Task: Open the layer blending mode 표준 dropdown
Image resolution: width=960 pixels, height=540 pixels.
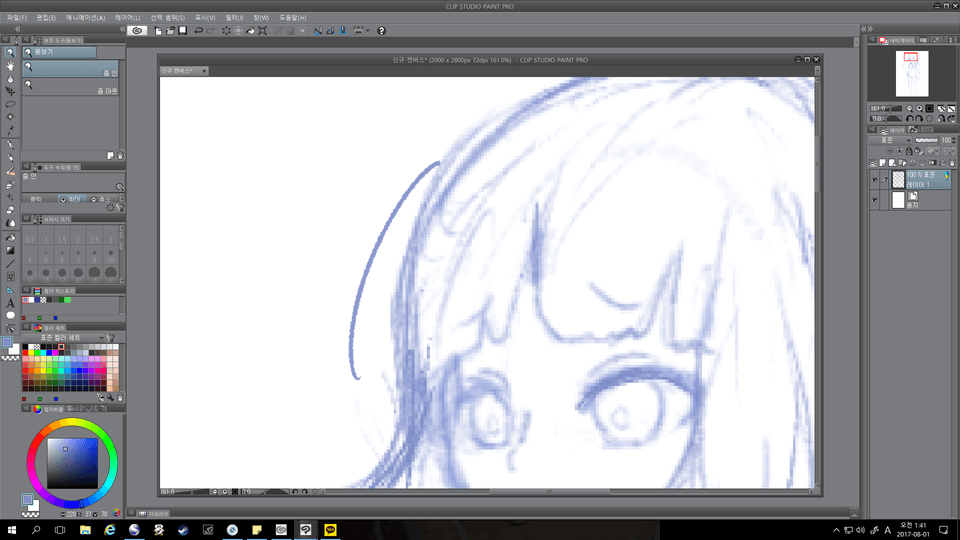Action: pos(897,140)
